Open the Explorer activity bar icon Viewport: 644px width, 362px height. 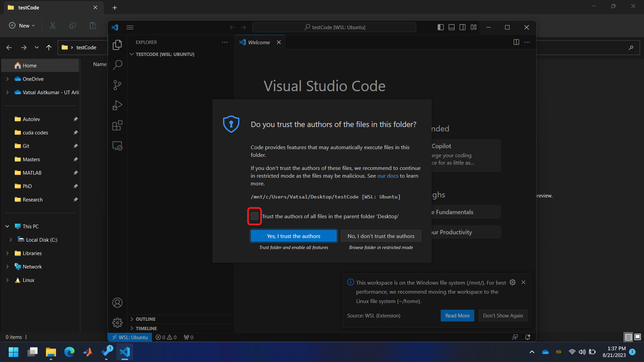point(117,45)
